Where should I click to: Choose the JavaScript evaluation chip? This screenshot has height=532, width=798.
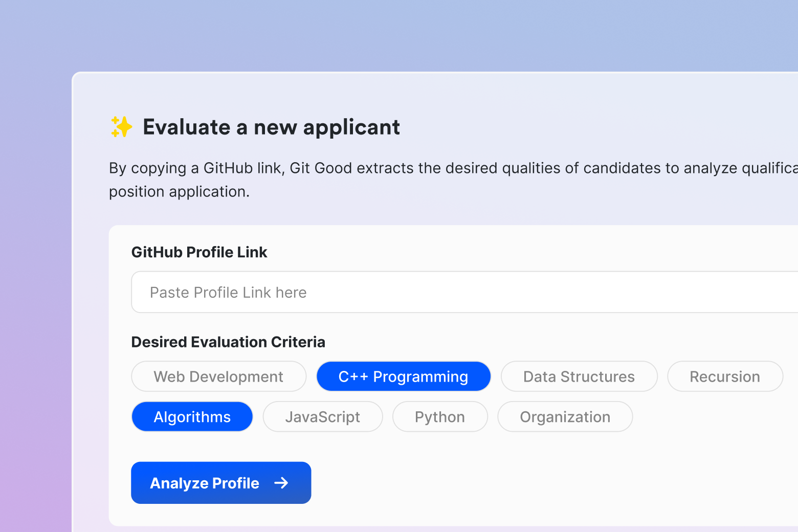pyautogui.click(x=322, y=417)
